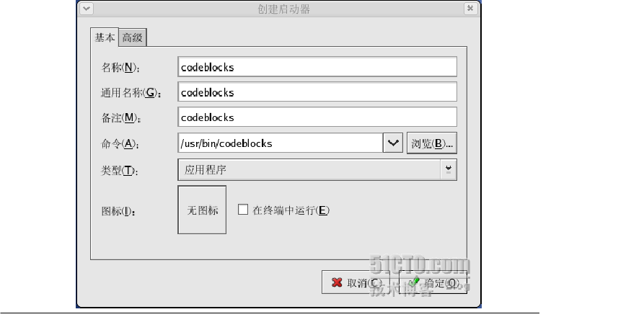This screenshot has height=317, width=644.
Task: Open the window menu arrow in title bar
Action: click(x=87, y=8)
